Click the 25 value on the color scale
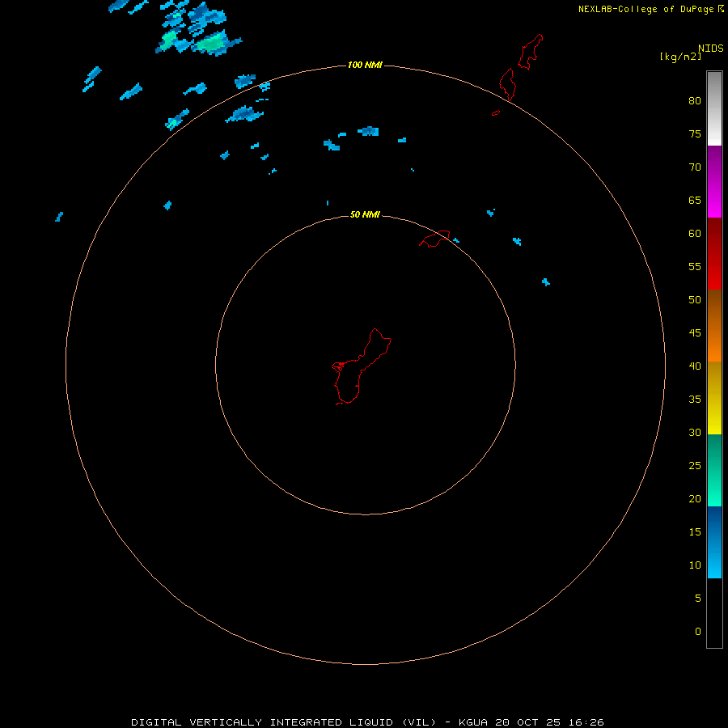Screen dimensions: 728x728 click(x=695, y=466)
